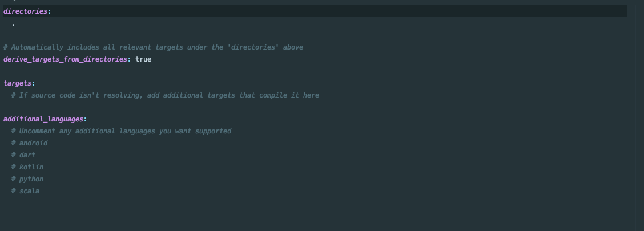Click the additional_languages key
644x231 pixels.
coord(43,119)
